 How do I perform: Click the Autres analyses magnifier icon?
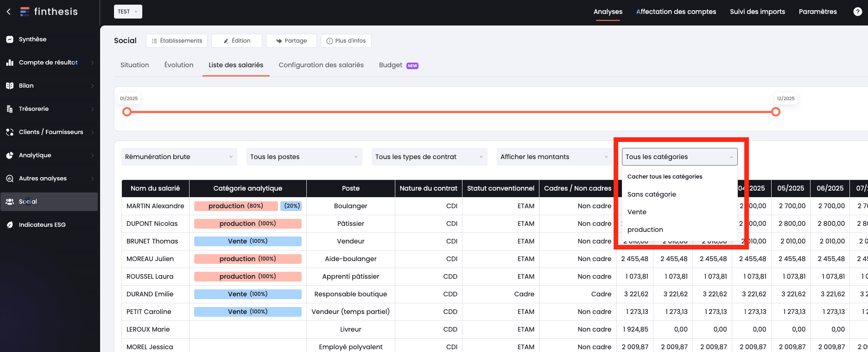point(10,179)
